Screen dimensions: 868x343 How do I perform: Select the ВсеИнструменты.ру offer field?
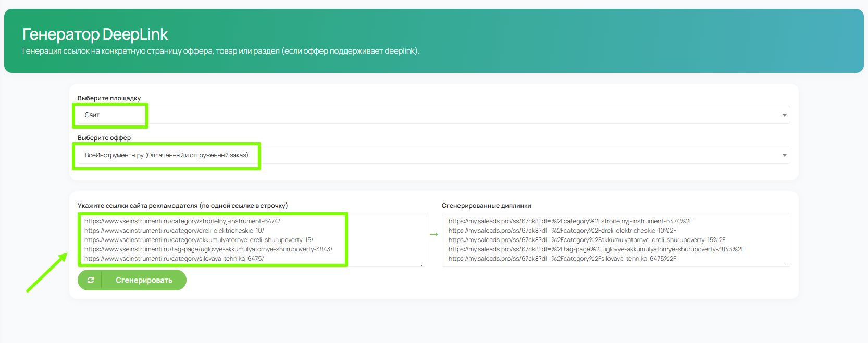166,155
